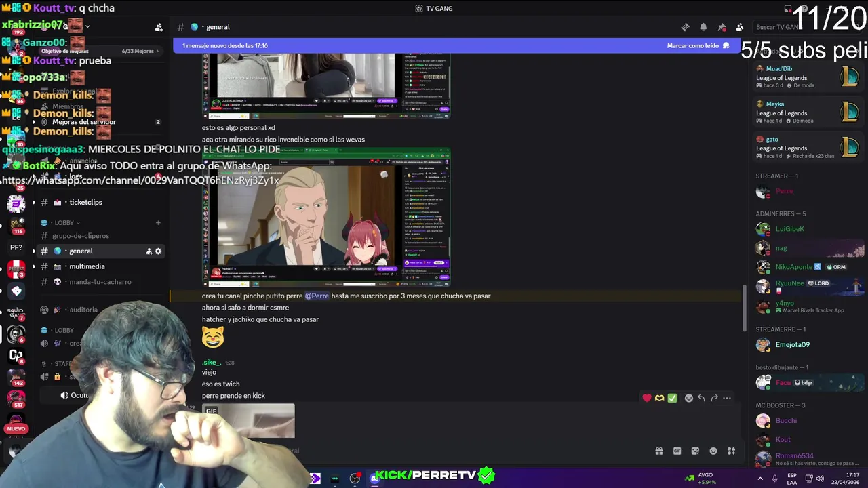Open the large smiling cat emoji message

pos(213,337)
